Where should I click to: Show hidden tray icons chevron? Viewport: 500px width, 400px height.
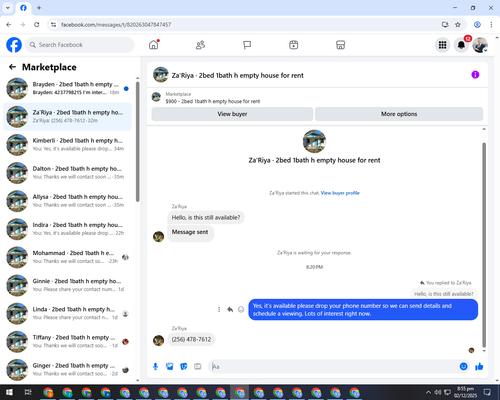click(x=428, y=392)
